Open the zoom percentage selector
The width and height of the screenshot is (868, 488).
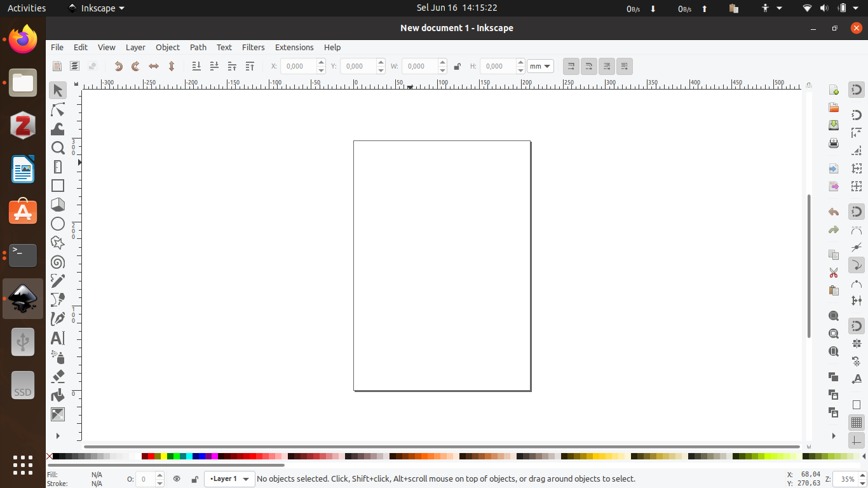pos(848,479)
